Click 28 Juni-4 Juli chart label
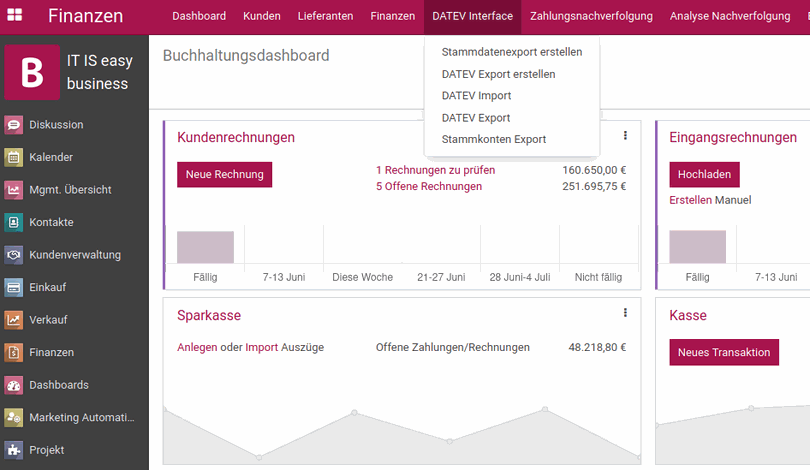 pyautogui.click(x=520, y=277)
